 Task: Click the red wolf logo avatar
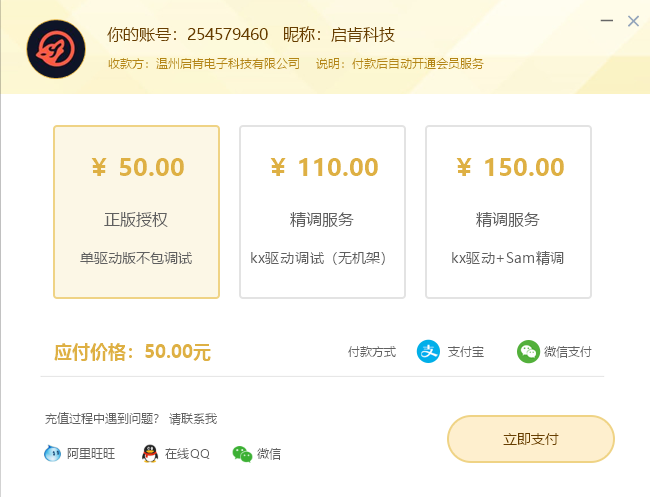pos(56,49)
